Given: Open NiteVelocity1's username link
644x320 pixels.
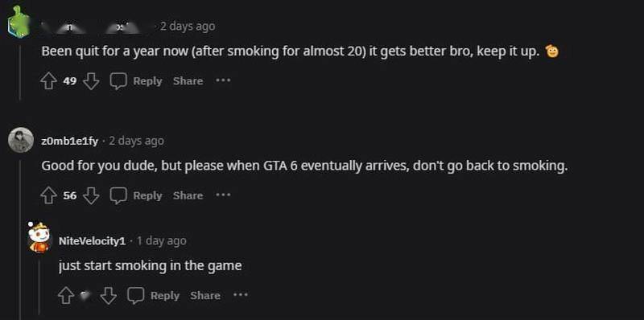Looking at the screenshot, I should (x=92, y=241).
